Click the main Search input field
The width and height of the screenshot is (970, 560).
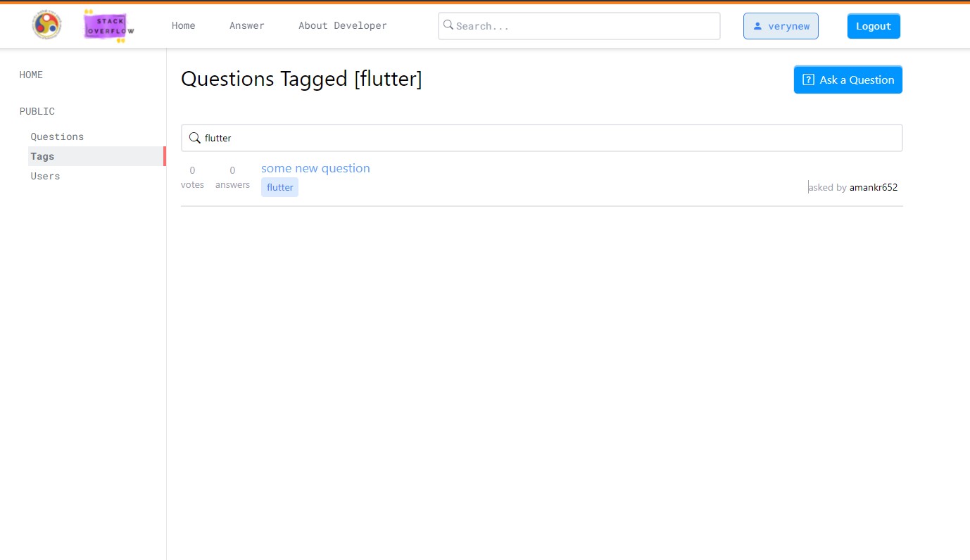click(579, 25)
